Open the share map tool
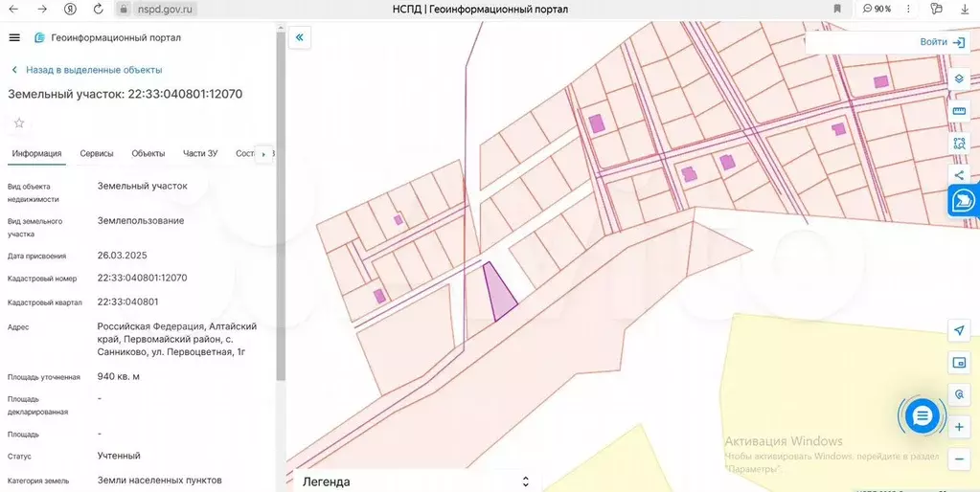 959,175
